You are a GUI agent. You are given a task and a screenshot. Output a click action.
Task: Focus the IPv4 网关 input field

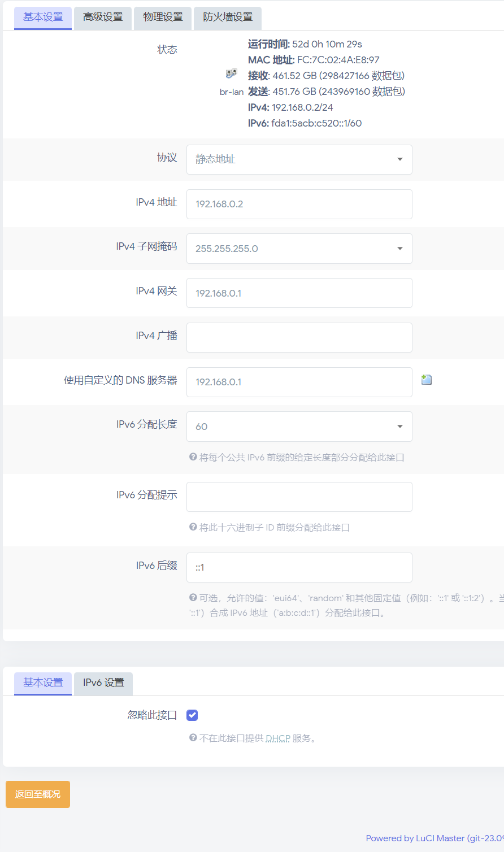[x=299, y=293]
